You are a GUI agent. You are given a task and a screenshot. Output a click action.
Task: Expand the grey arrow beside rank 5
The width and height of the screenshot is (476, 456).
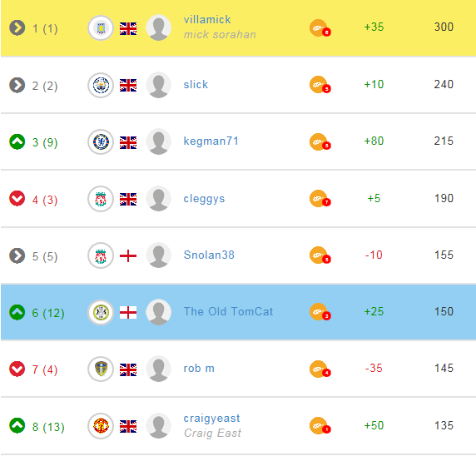[x=17, y=255]
